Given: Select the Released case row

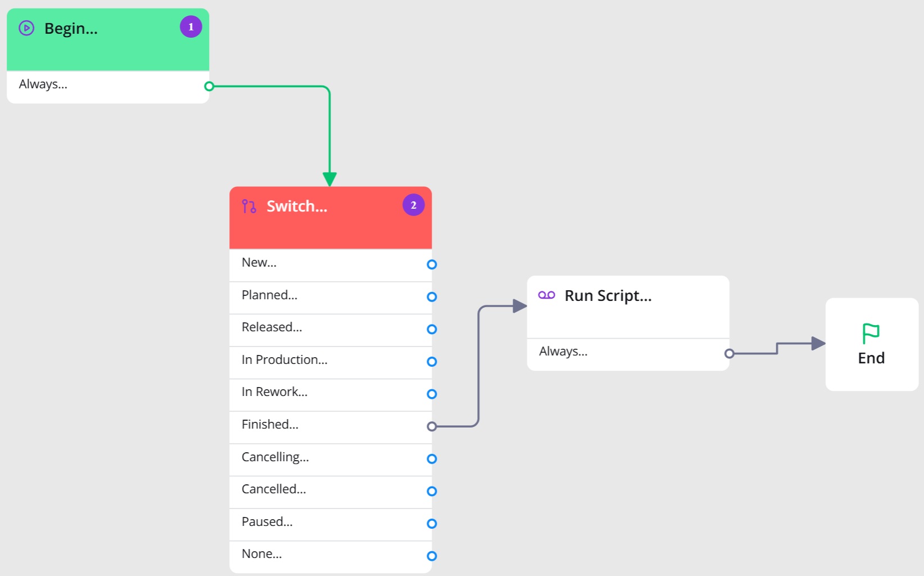Looking at the screenshot, I should click(330, 330).
